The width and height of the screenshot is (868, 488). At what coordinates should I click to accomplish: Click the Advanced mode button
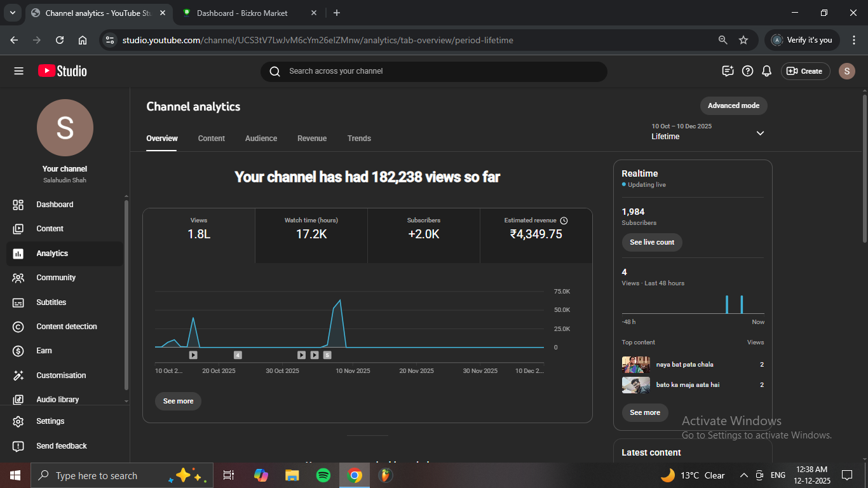click(x=733, y=105)
